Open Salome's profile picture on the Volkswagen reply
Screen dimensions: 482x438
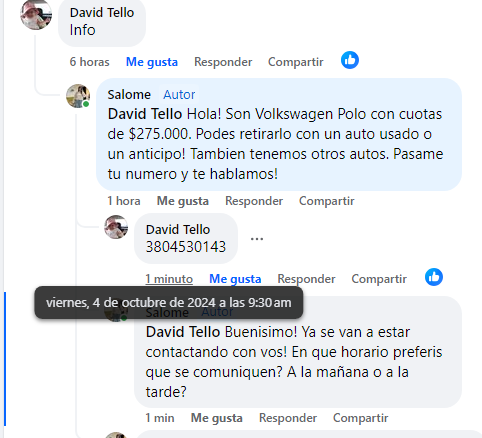tap(78, 96)
